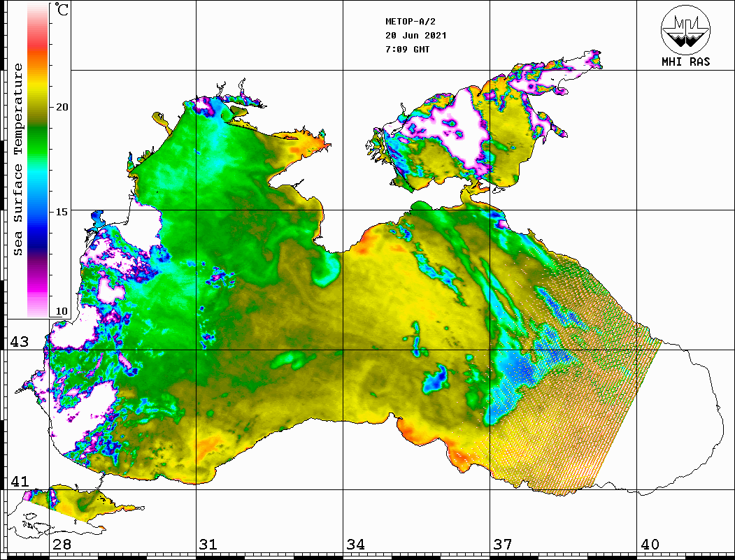Click the temperature color scale bar
This screenshot has width=735, height=560.
[x=38, y=160]
